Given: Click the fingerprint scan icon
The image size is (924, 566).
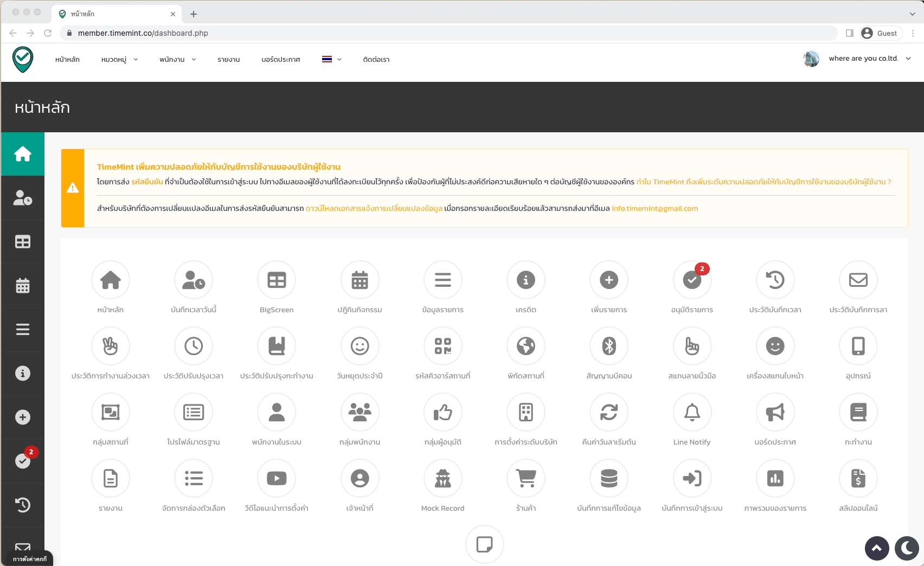Looking at the screenshot, I should pyautogui.click(x=692, y=346).
